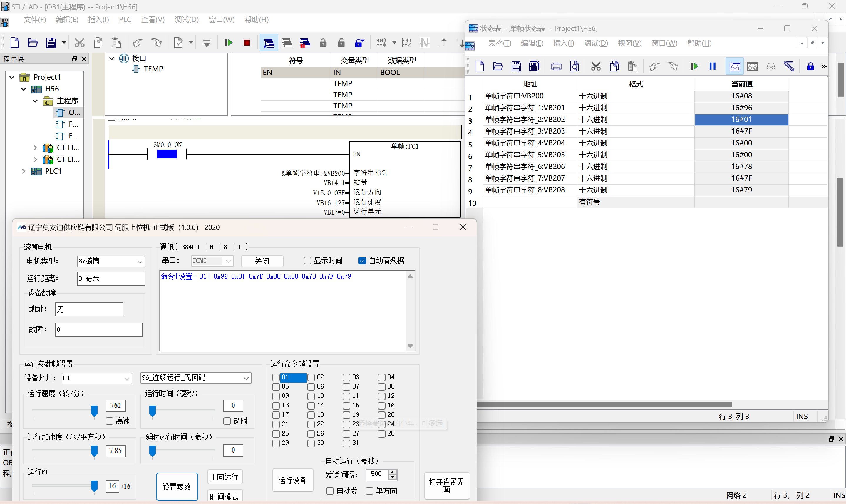Click the 运行加速度 slider thumb

pyautogui.click(x=94, y=451)
